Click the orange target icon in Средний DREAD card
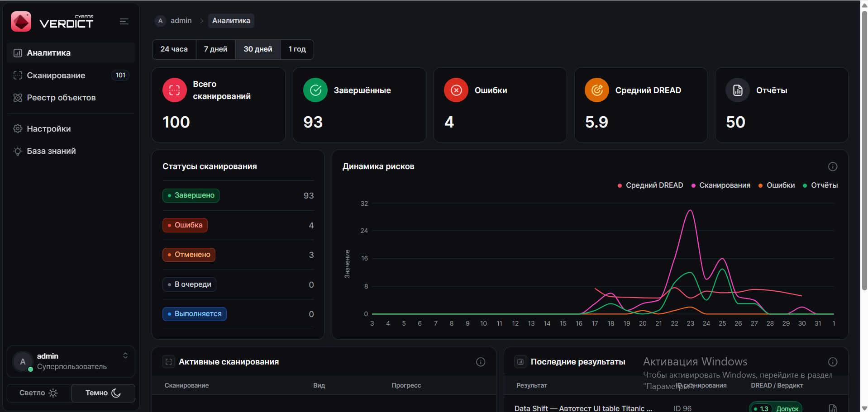This screenshot has width=868, height=412. 597,90
